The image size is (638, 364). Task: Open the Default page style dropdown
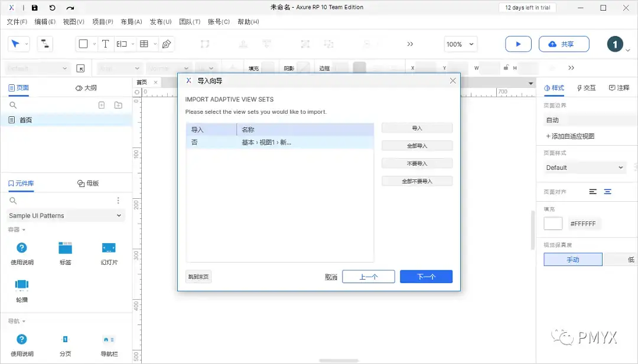(x=584, y=167)
